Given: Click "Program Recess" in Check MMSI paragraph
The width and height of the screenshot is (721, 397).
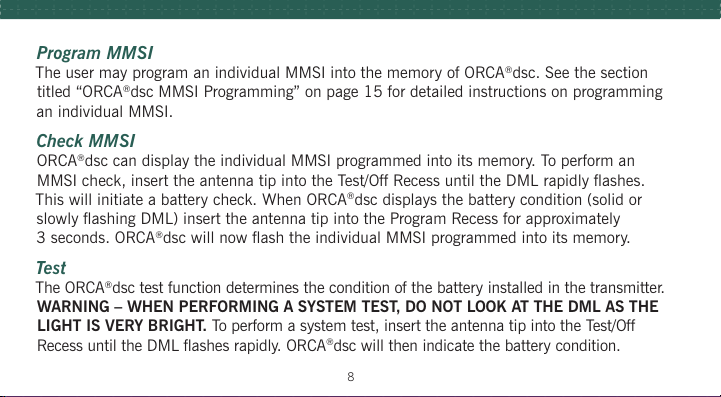Looking at the screenshot, I should 444,219.
